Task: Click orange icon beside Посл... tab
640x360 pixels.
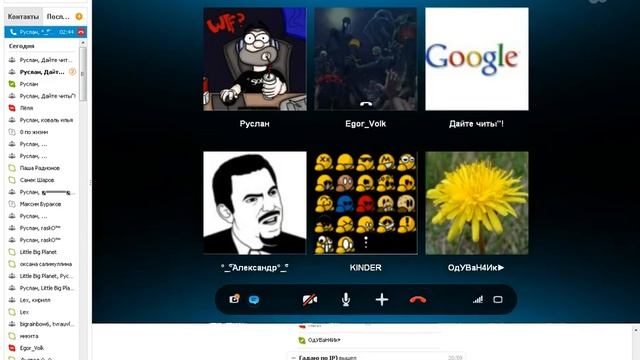Action: click(x=79, y=16)
